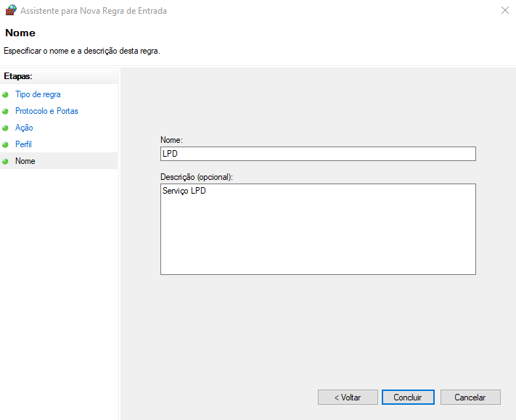Select the Nome step in the sidebar

coord(25,161)
